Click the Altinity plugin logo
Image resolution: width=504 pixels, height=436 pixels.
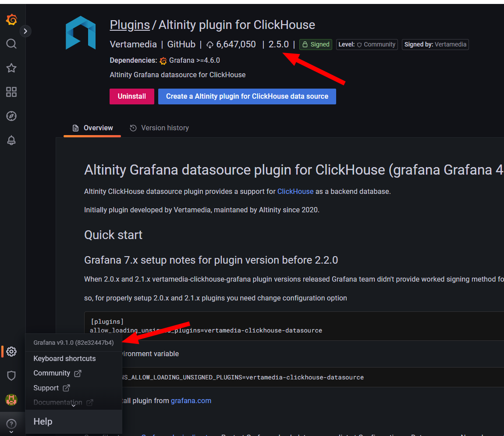point(81,33)
